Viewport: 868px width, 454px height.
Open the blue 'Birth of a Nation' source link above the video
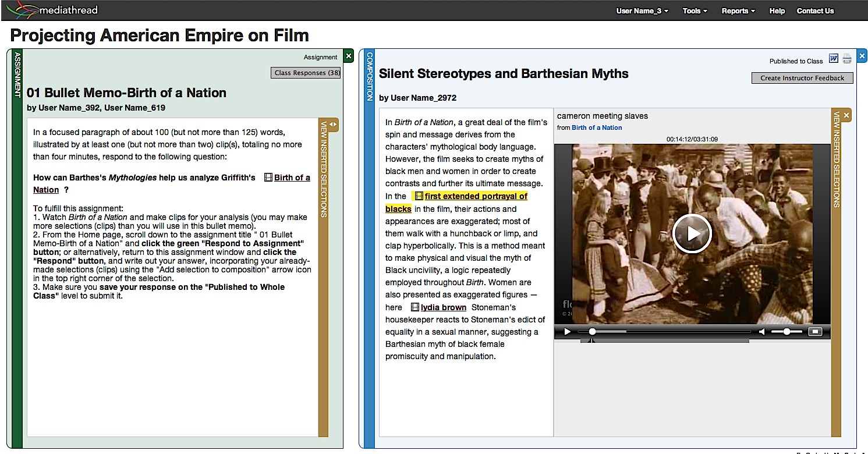[x=597, y=127]
